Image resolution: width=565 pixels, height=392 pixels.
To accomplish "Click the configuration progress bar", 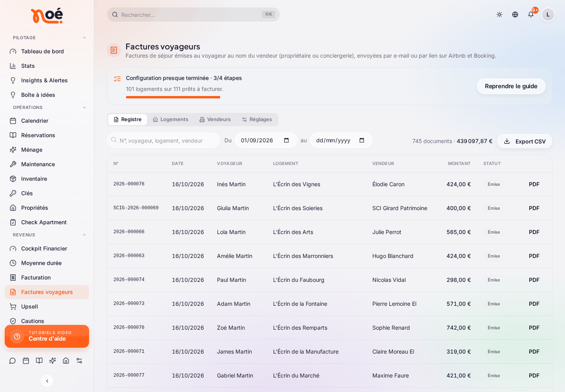I will 189,97.
